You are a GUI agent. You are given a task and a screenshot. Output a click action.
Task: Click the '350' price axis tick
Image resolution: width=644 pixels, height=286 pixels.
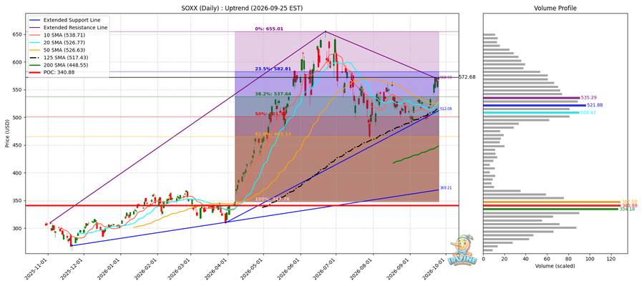(x=18, y=201)
